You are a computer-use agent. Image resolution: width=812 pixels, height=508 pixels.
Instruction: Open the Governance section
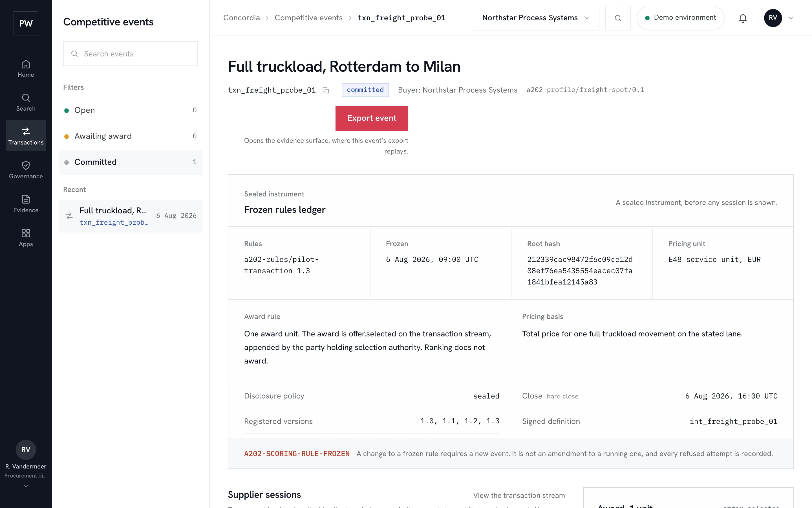(26, 170)
